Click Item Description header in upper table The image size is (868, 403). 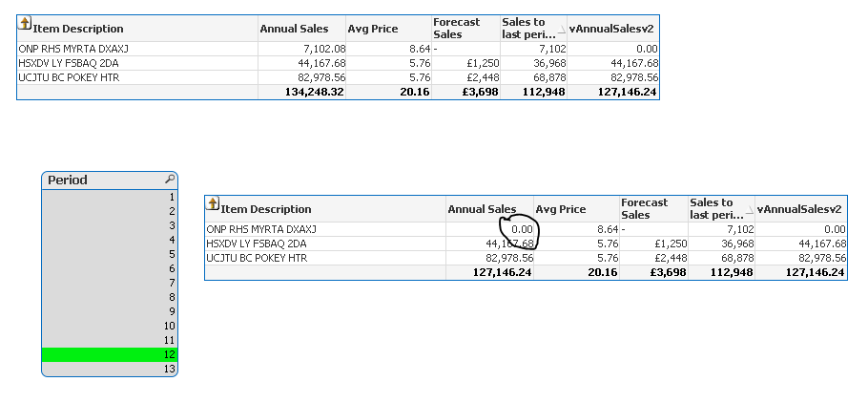78,29
